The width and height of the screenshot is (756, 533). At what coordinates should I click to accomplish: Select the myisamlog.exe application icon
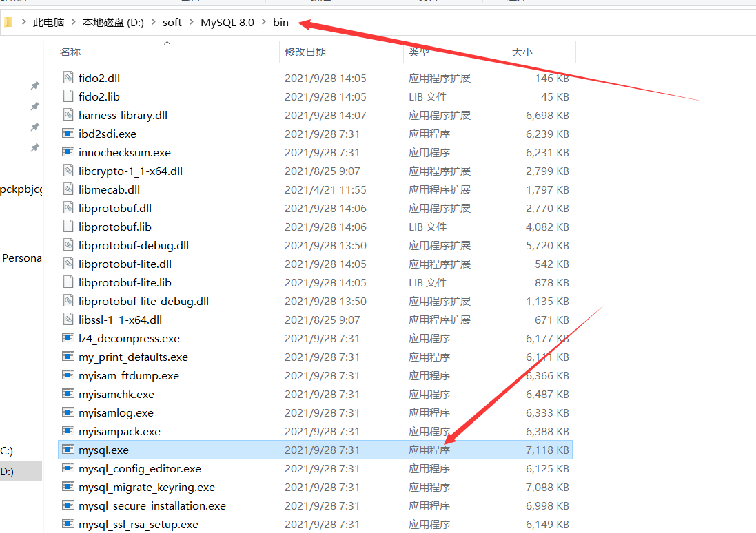click(68, 412)
